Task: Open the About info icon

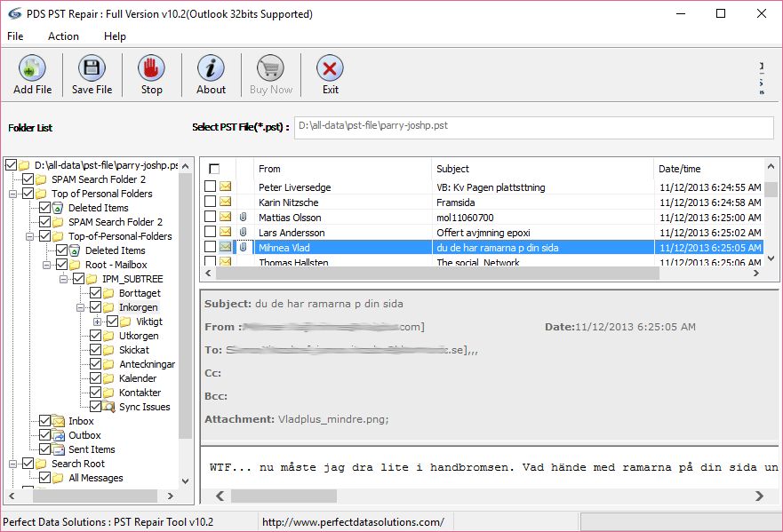Action: [x=211, y=68]
